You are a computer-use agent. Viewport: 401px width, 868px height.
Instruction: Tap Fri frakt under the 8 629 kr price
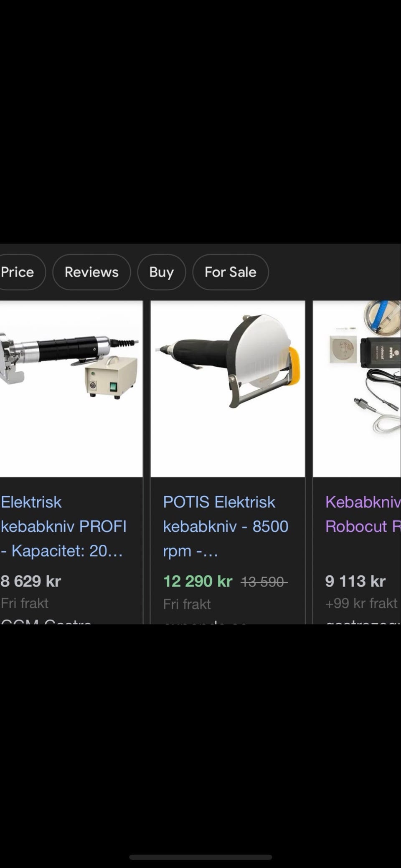[x=25, y=603]
